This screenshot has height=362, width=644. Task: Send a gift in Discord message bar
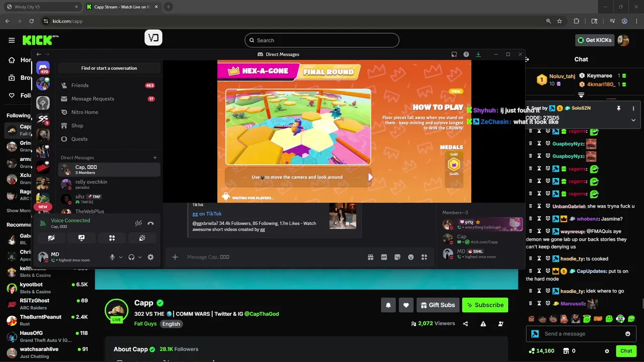click(x=371, y=257)
